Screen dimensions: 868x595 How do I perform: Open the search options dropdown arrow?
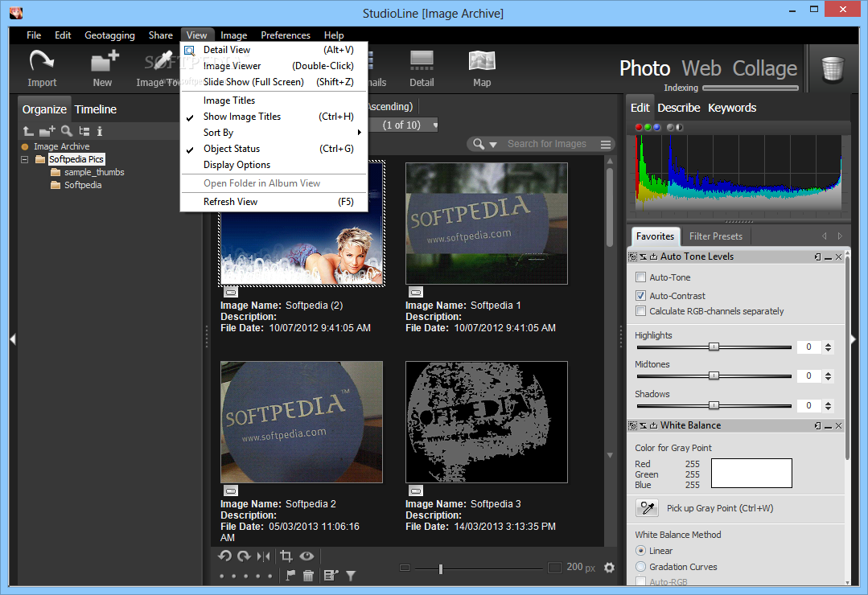(492, 145)
